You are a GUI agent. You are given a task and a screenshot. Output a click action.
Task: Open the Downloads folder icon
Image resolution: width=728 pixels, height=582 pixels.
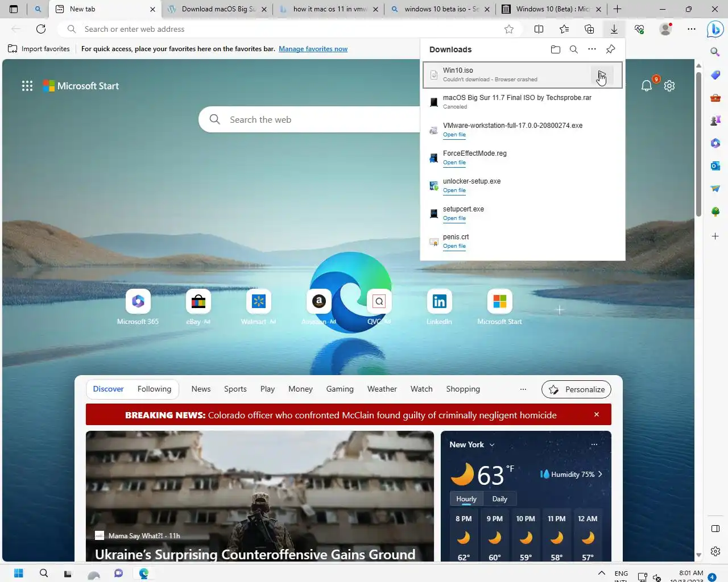[x=556, y=49]
